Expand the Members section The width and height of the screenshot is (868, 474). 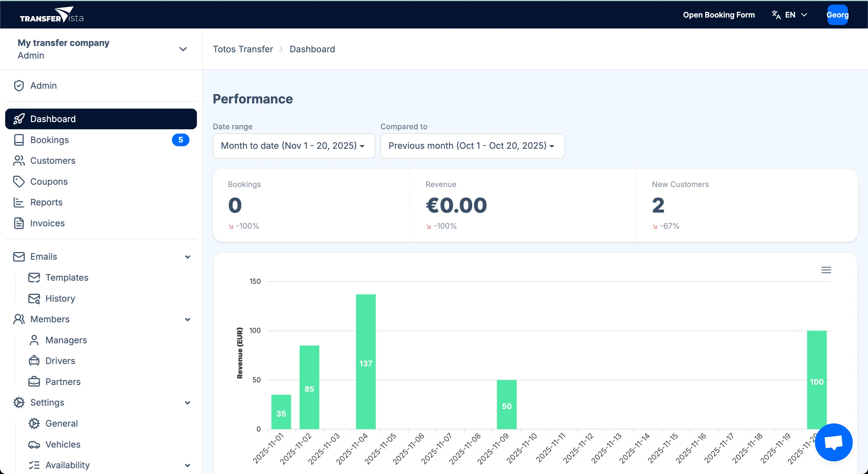[188, 319]
